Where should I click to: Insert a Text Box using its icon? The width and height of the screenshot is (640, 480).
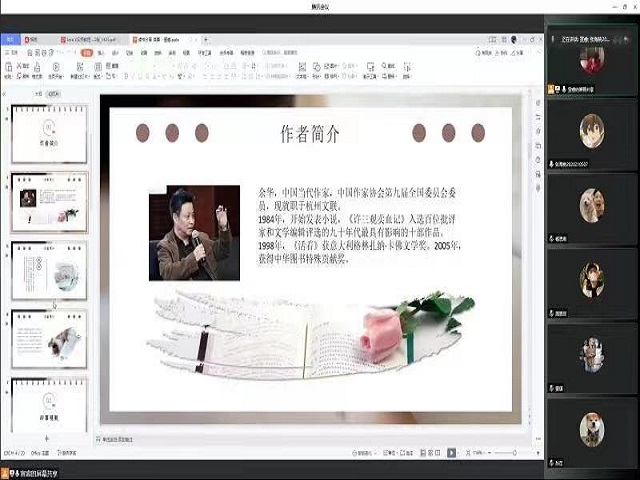click(302, 67)
